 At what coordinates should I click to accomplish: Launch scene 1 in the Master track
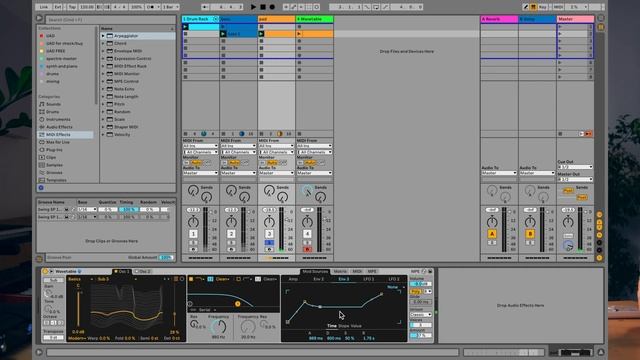tap(560, 27)
